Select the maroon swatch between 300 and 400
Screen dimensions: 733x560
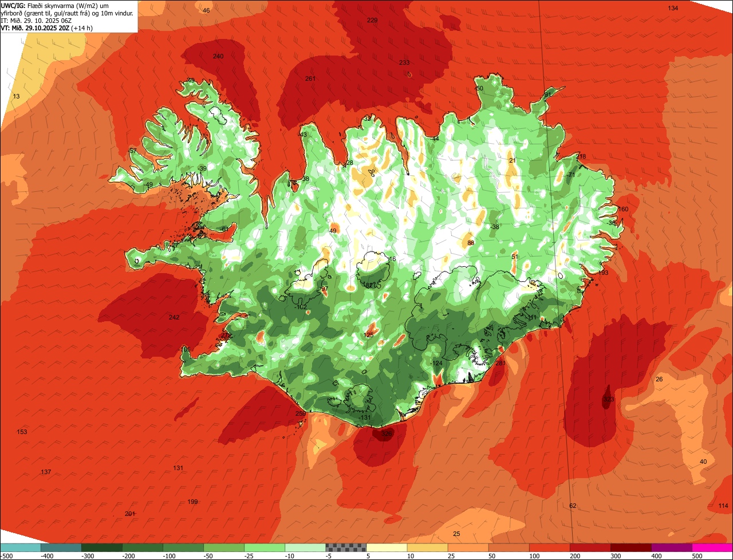pos(631,547)
